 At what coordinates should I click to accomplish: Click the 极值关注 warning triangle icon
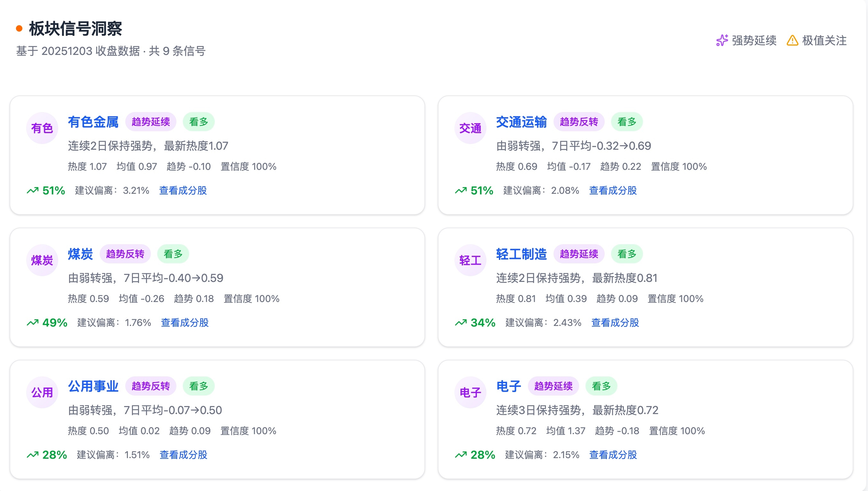coord(792,41)
